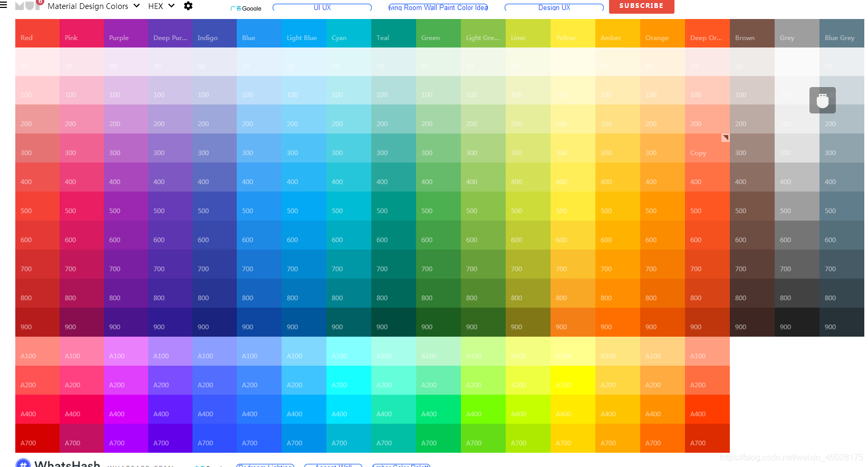Select the Yellow header swatch

tap(573, 33)
